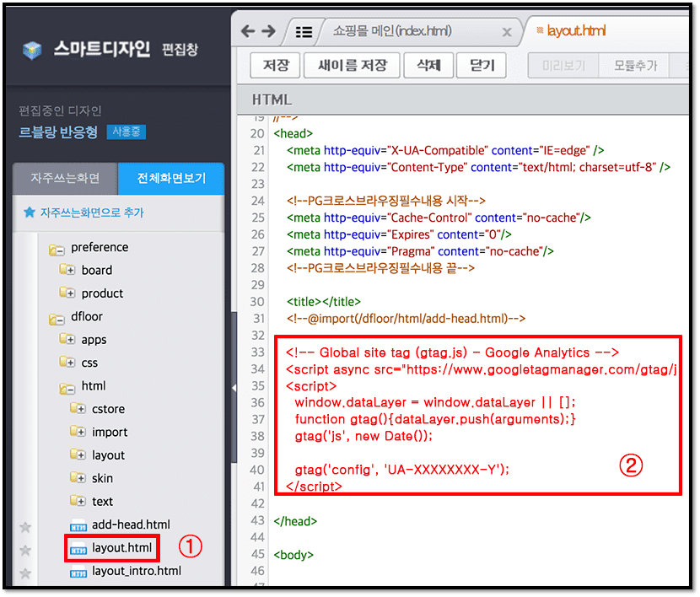Select add-head.html in the file tree

pyautogui.click(x=131, y=524)
